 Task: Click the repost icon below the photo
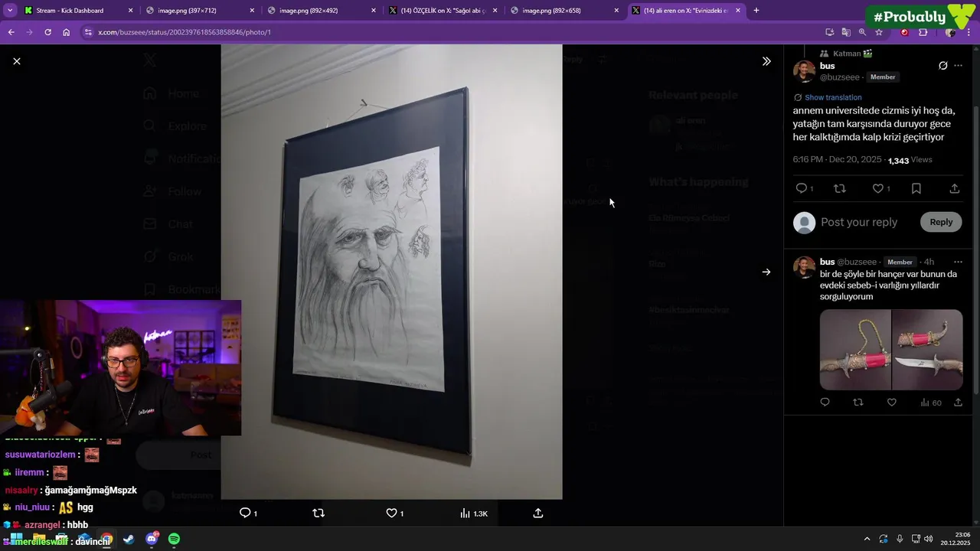pos(318,513)
